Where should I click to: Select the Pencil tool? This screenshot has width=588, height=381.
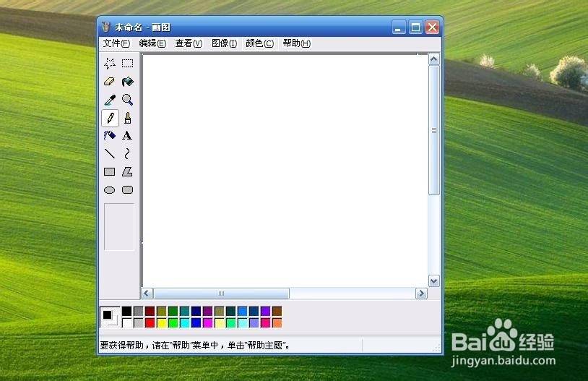coord(110,118)
